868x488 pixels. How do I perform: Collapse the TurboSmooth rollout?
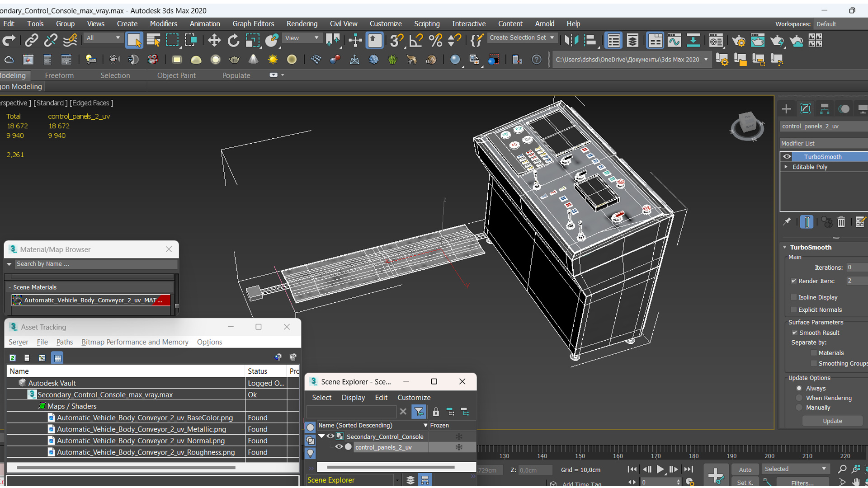click(785, 247)
